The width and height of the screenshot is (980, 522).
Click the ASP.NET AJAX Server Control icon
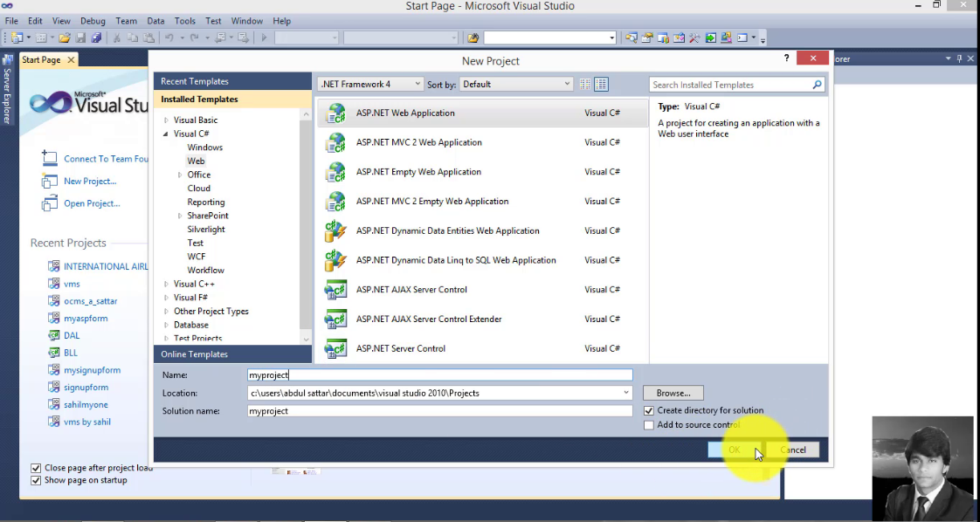point(335,290)
